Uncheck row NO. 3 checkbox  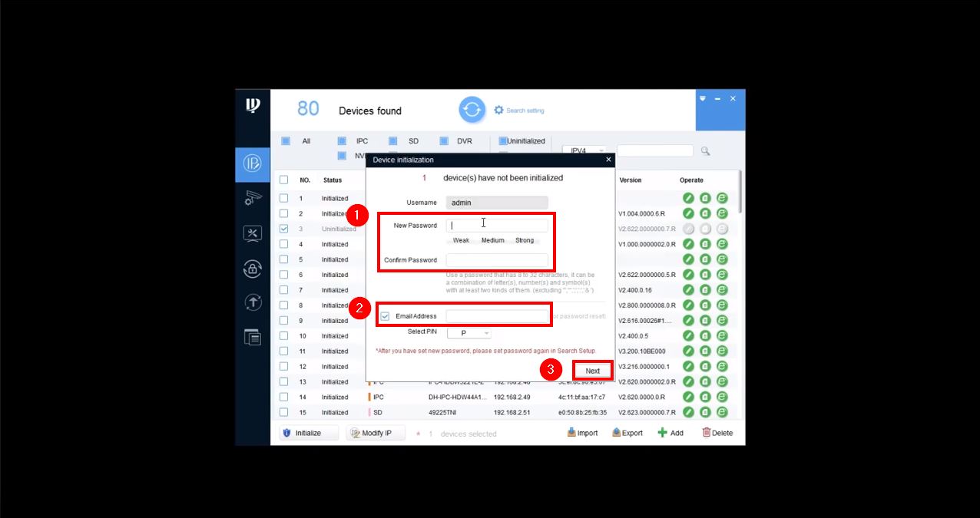283,229
